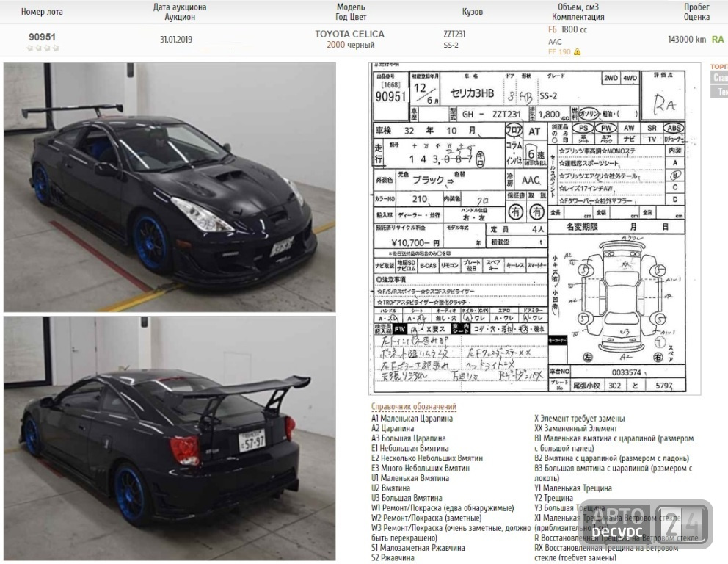The height and width of the screenshot is (564, 728).
Task: Click legend row 'A2 Царапина'
Action: (x=393, y=428)
